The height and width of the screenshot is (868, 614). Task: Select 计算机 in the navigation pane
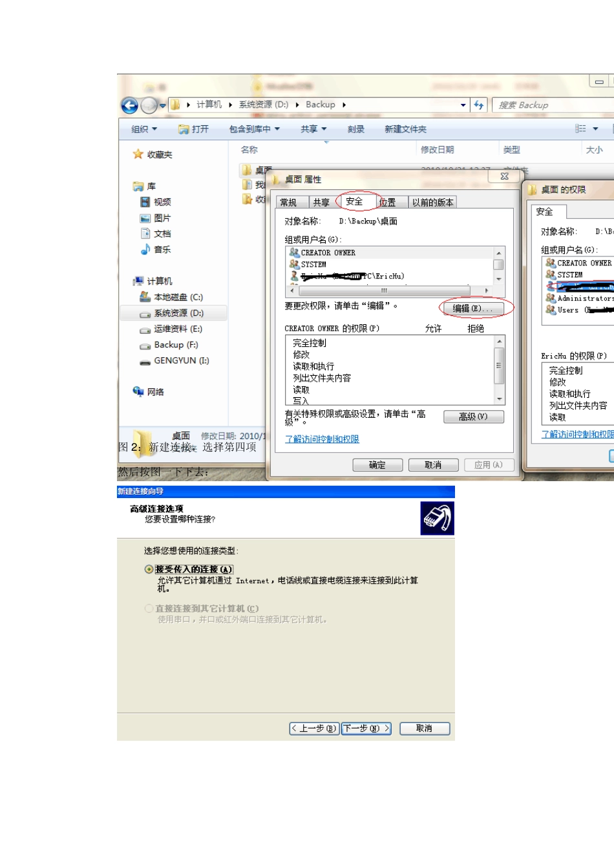pyautogui.click(x=153, y=281)
